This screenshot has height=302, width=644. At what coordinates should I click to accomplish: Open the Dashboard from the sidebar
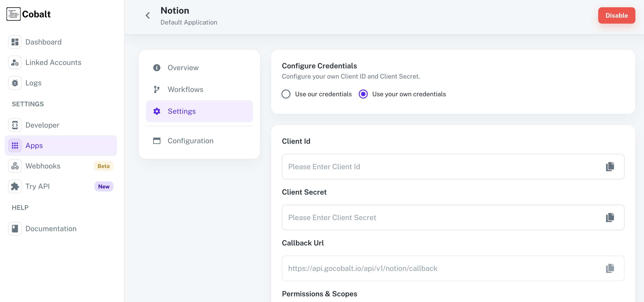tap(44, 42)
